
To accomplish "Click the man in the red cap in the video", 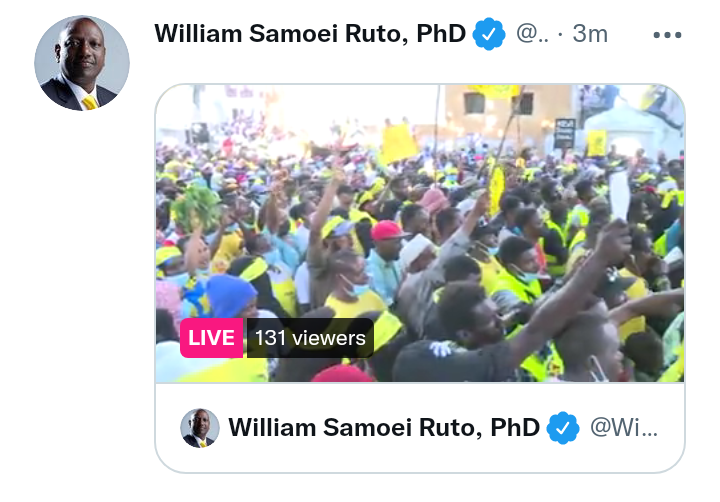I will (x=388, y=243).
